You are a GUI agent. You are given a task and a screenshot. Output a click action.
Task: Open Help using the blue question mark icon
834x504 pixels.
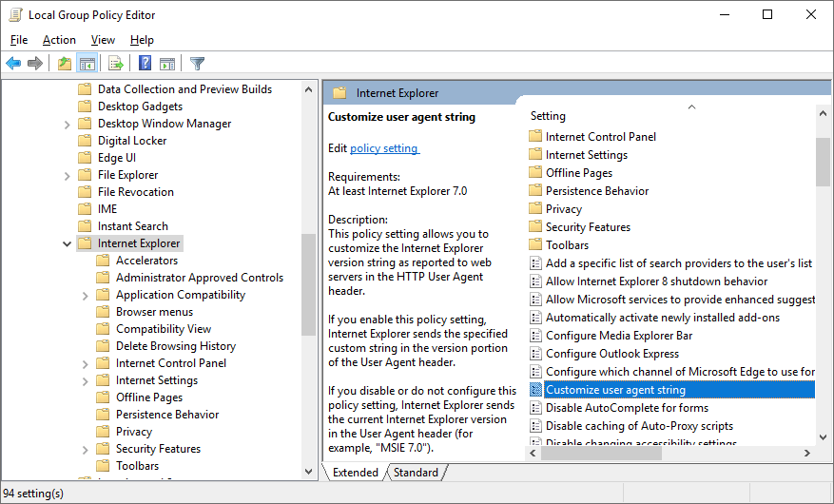[145, 64]
